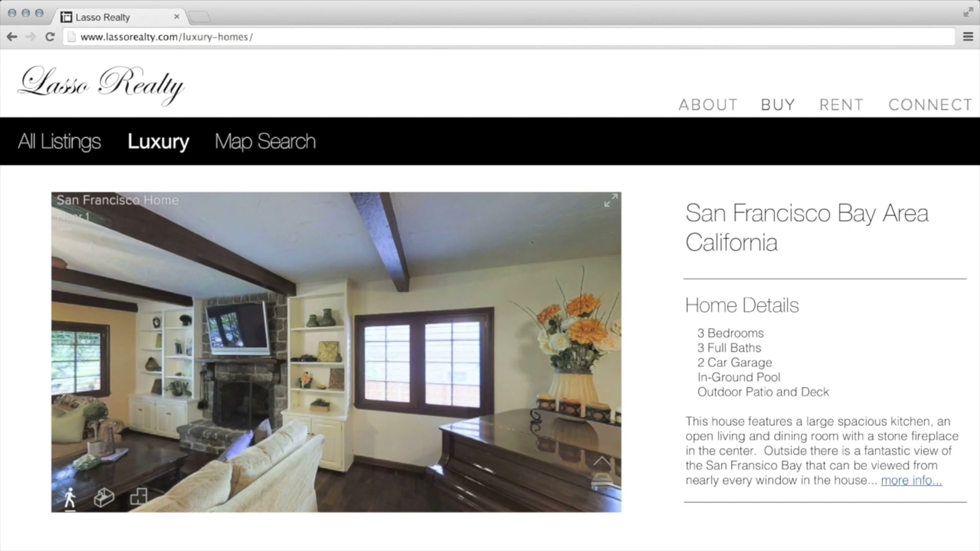
Task: Close the Lasso Realty tab
Action: [177, 17]
